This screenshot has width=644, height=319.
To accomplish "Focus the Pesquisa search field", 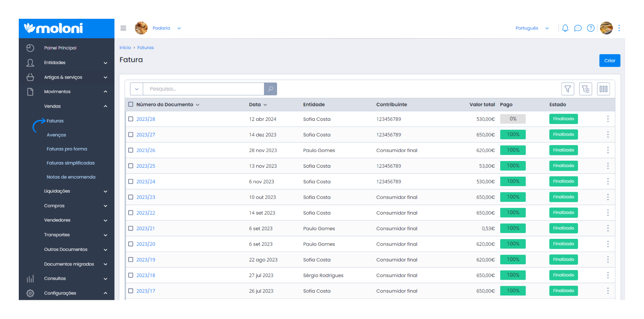I will pyautogui.click(x=204, y=89).
